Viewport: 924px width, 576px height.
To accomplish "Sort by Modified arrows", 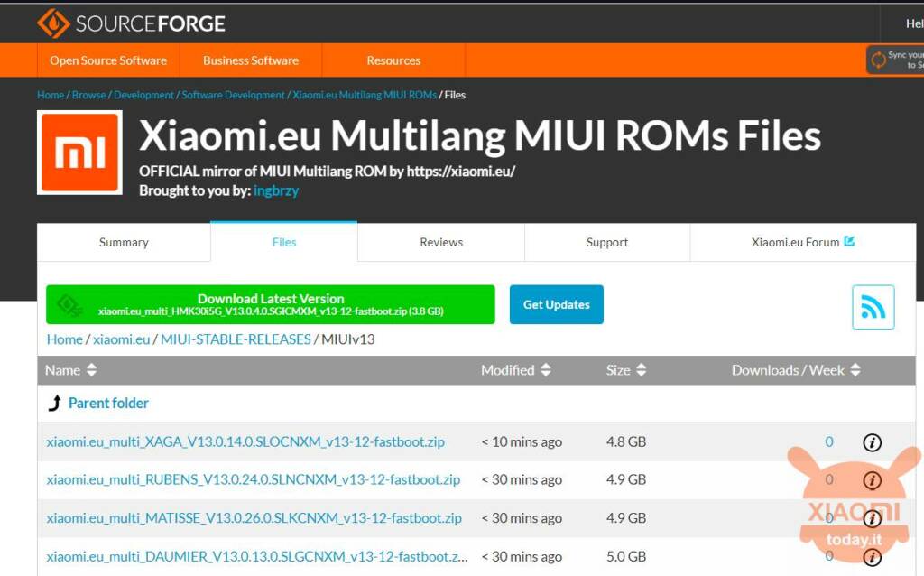I will tap(546, 370).
